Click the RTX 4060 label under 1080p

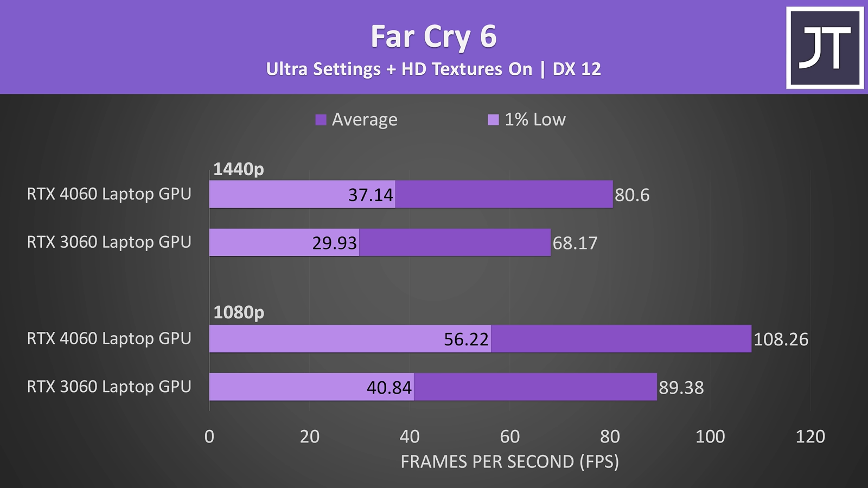pos(109,339)
